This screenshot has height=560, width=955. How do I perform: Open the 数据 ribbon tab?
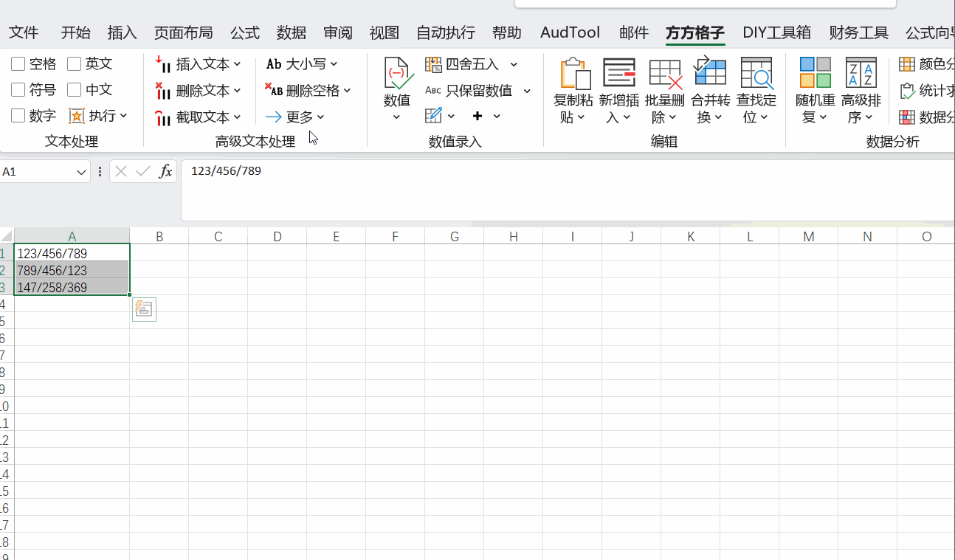(x=292, y=32)
